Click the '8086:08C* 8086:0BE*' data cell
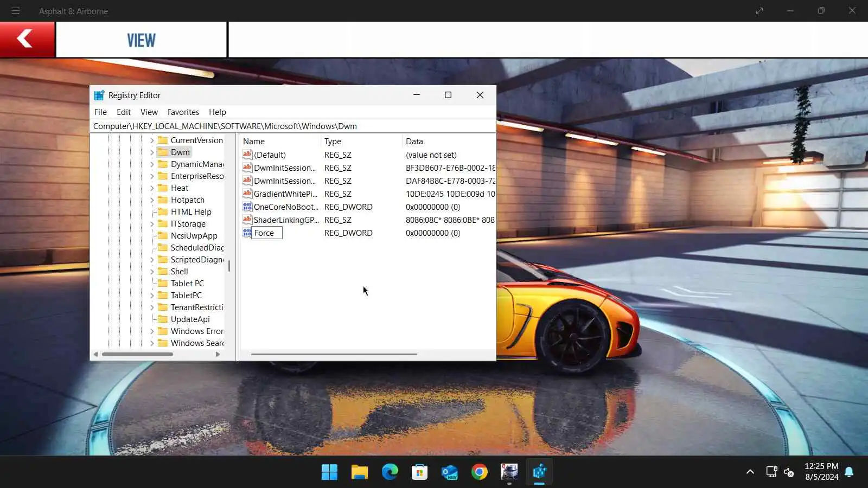The width and height of the screenshot is (868, 488). (x=450, y=220)
